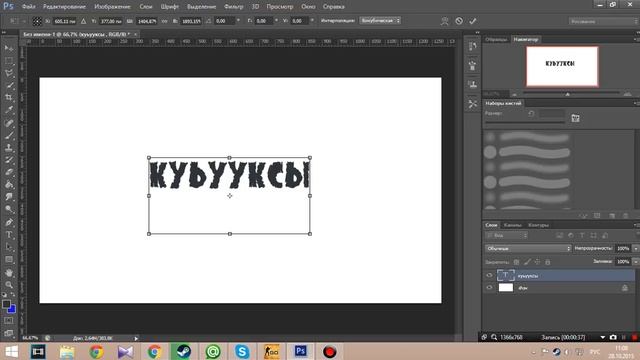
Task: Toggle lock transparent pixels in Layers panel
Action: point(516,262)
